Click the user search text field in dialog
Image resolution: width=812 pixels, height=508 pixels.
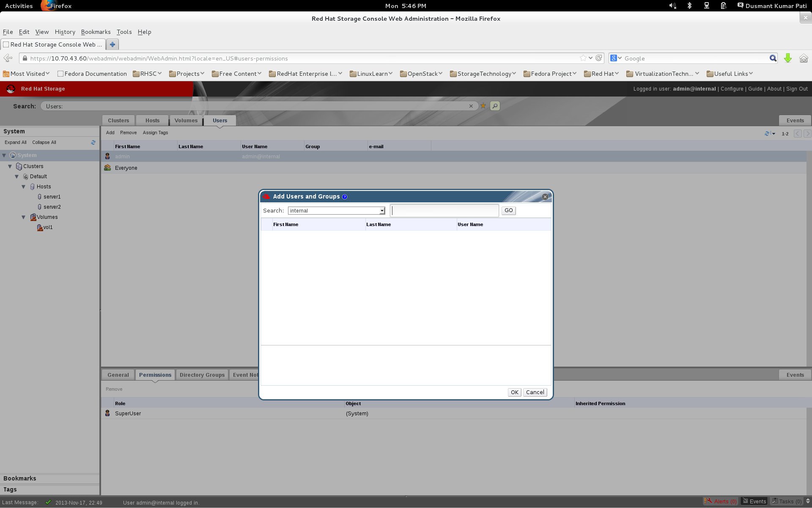click(444, 210)
